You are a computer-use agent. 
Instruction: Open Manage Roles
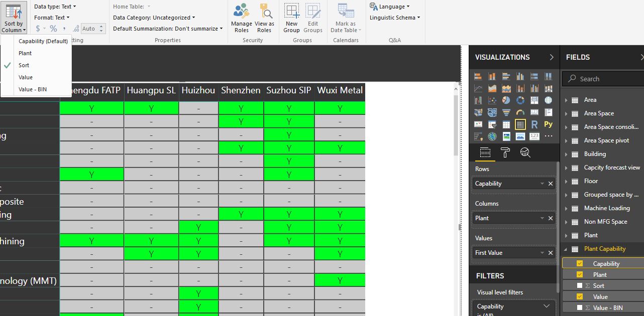(242, 18)
